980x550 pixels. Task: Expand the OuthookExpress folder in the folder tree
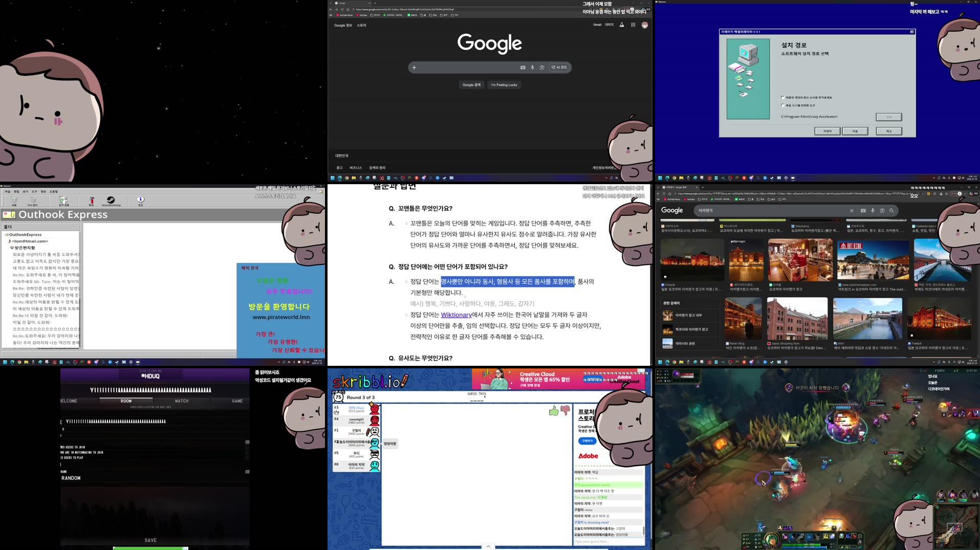[x=7, y=234]
